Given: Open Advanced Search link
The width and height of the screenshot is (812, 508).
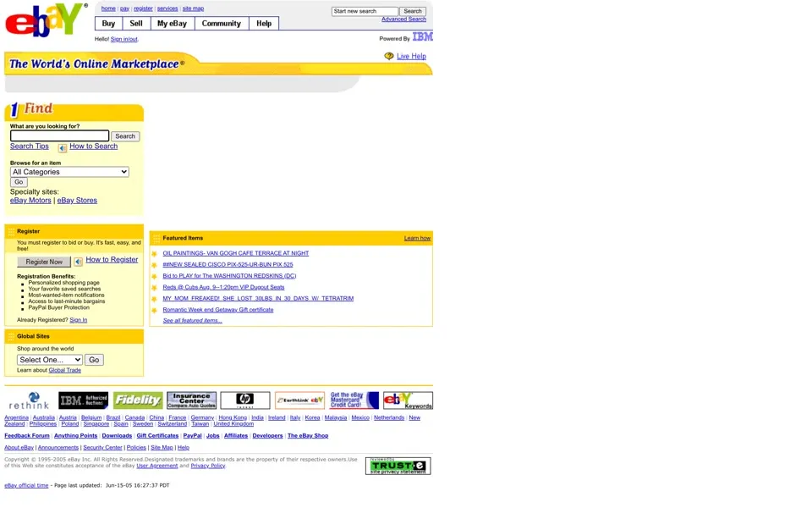Looking at the screenshot, I should pos(403,19).
